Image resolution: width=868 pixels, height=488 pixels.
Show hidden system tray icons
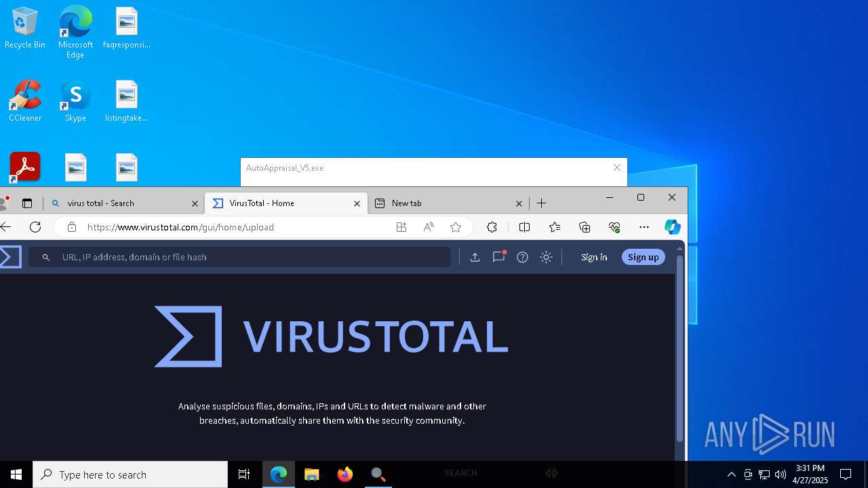click(731, 474)
